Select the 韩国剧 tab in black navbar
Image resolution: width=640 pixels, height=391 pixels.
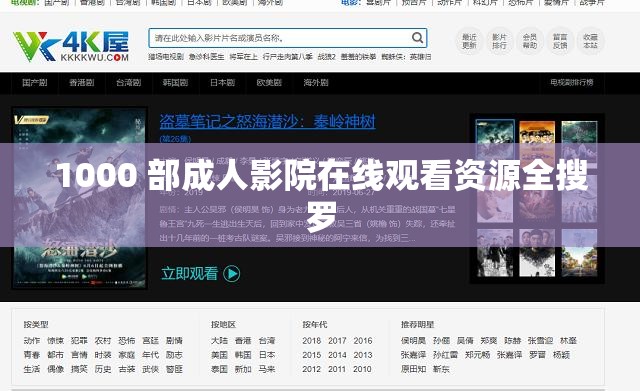pos(175,82)
